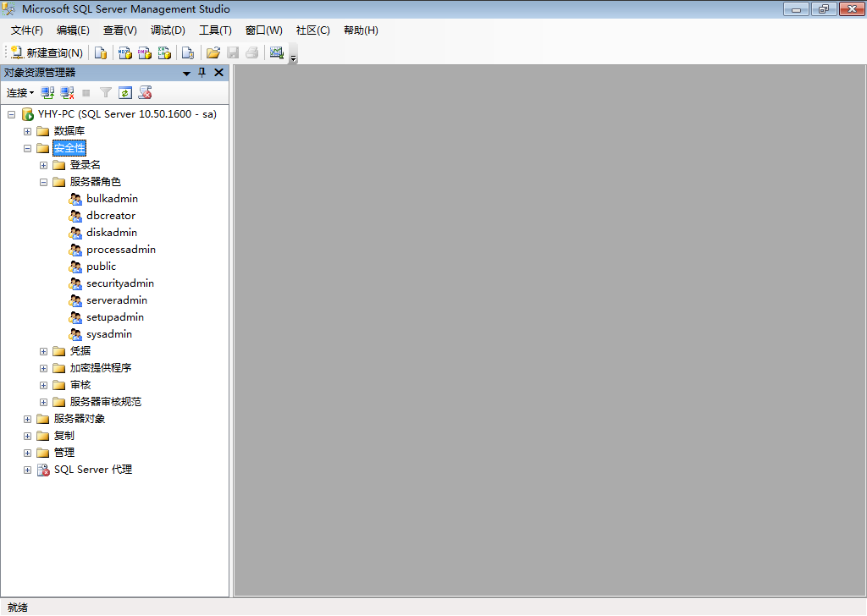The height and width of the screenshot is (616, 867).
Task: Open the 连接 dropdown in Object Explorer
Action: tap(20, 93)
